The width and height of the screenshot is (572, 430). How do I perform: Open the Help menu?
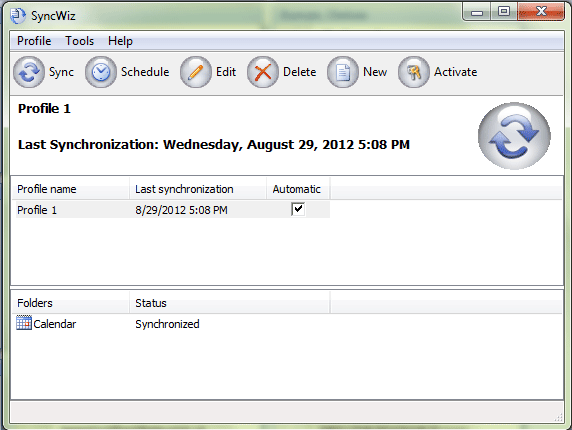(x=120, y=41)
